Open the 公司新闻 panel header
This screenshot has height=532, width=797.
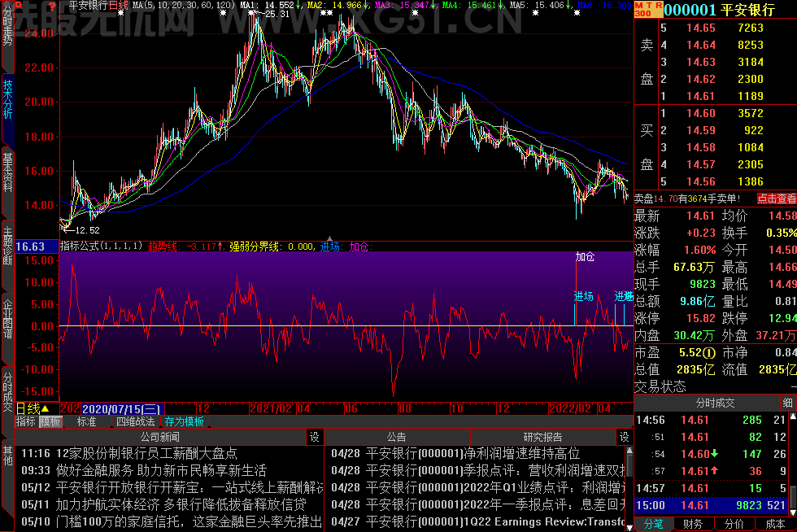pos(160,437)
